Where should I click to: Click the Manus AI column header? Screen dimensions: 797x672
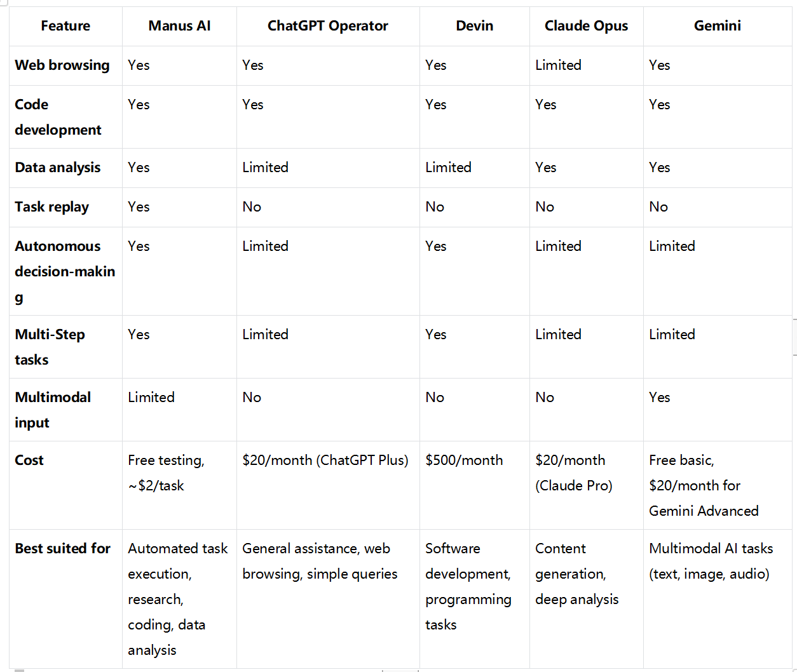coord(179,26)
